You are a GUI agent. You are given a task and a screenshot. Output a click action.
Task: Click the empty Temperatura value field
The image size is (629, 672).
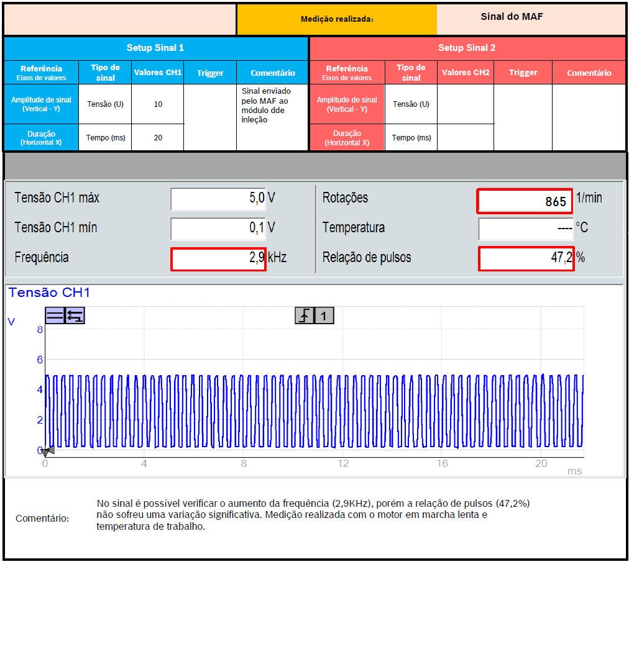pyautogui.click(x=526, y=229)
